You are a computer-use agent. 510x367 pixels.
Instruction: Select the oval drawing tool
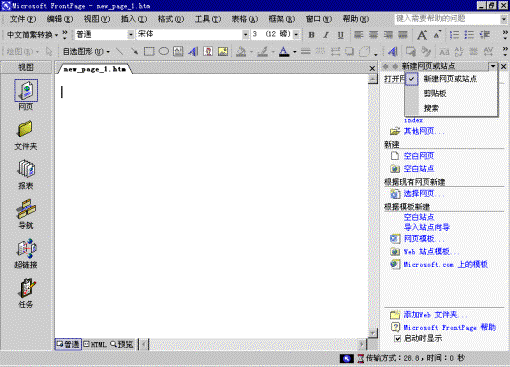[163, 51]
